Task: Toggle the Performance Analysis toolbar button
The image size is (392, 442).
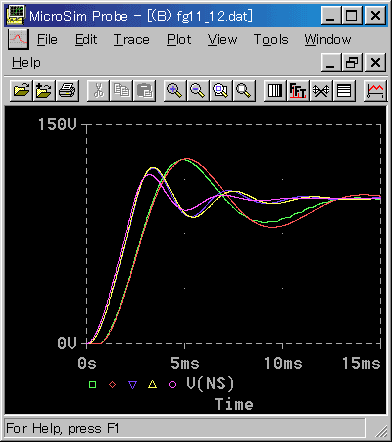Action: [321, 90]
